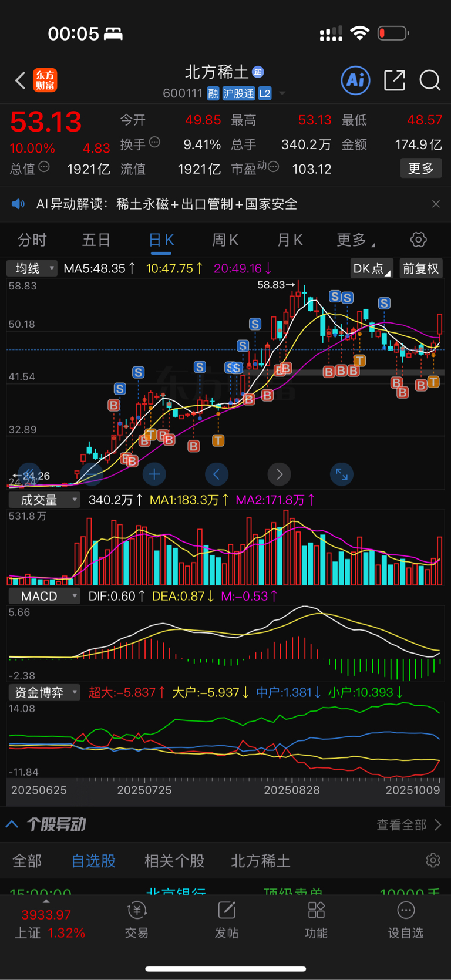Tap the current price 53.13
This screenshot has width=451, height=980.
coord(46,122)
